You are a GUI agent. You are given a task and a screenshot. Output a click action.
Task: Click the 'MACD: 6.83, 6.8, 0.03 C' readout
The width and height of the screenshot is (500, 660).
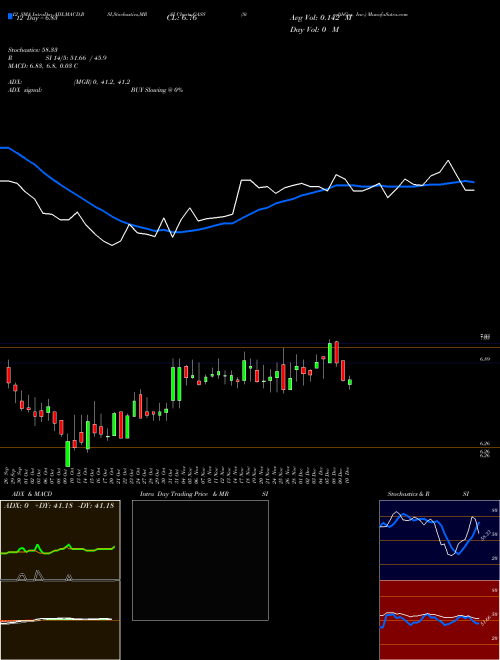[43, 66]
